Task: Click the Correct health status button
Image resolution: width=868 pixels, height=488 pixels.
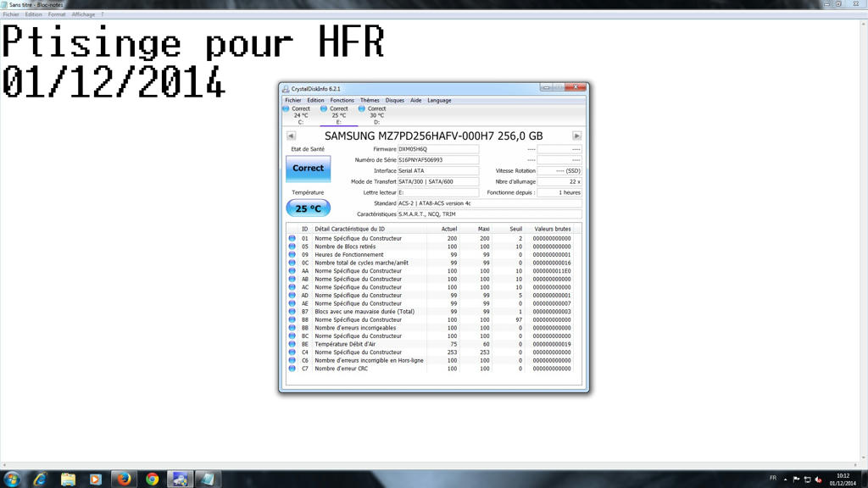Action: [x=309, y=169]
